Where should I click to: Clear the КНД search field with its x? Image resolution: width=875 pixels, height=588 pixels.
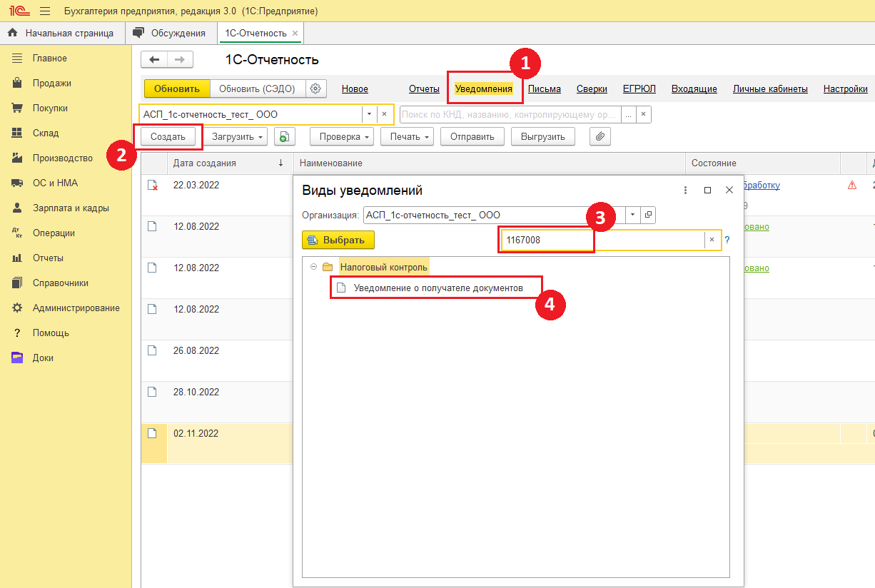coord(643,114)
